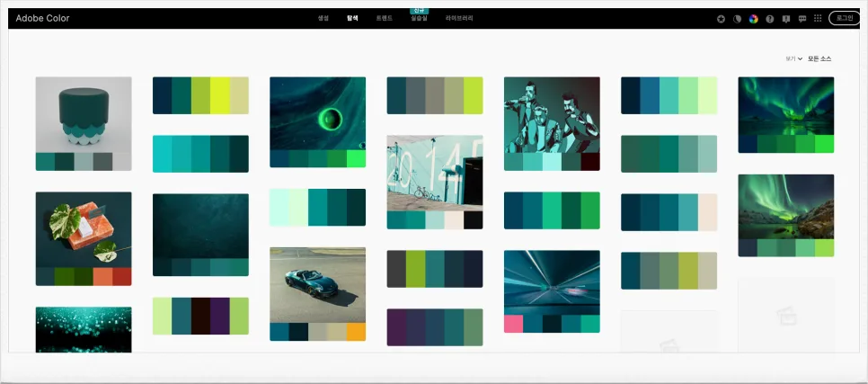The image size is (868, 384).
Task: Open the teal tunnel motion-blur image
Action: click(x=552, y=282)
